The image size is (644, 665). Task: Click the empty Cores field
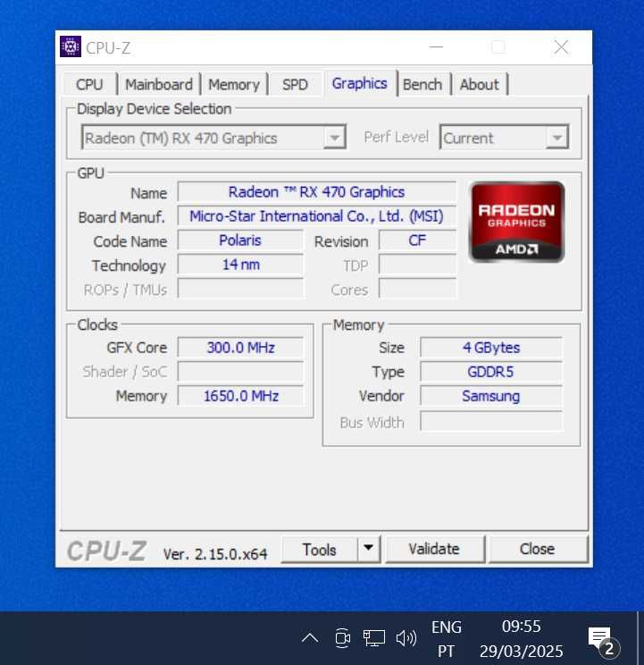pos(417,289)
